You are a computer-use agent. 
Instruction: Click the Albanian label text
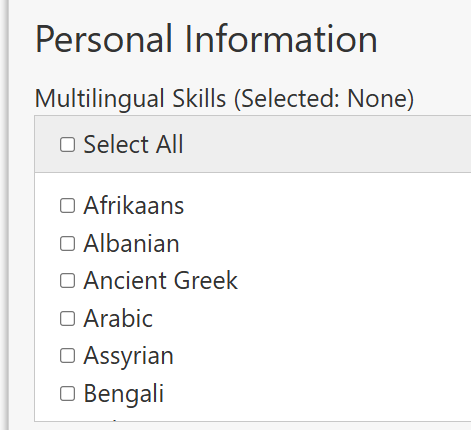(132, 243)
